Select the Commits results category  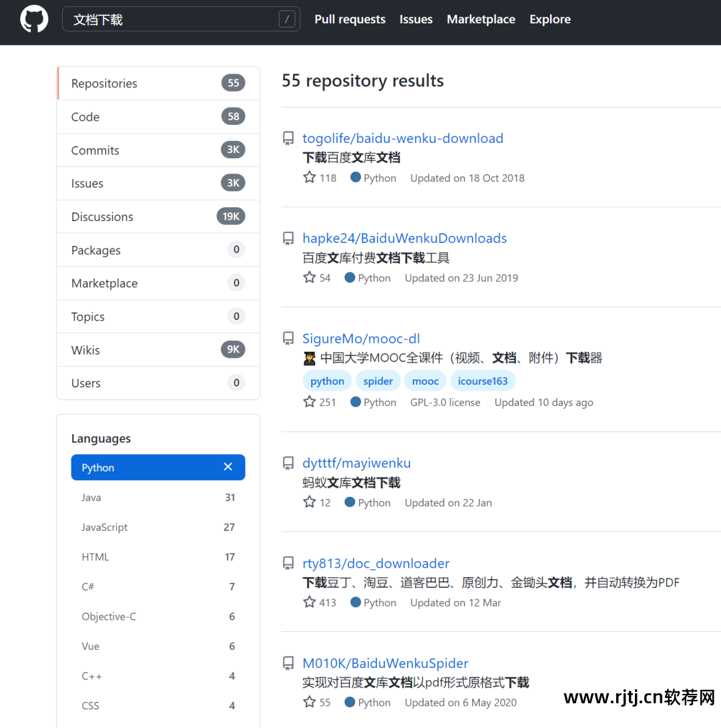point(158,150)
